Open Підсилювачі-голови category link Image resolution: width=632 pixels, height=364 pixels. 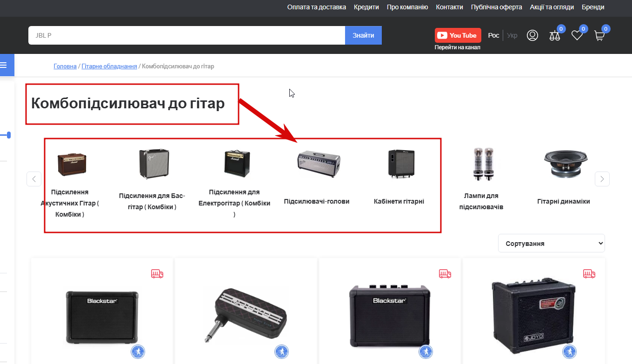click(x=317, y=201)
